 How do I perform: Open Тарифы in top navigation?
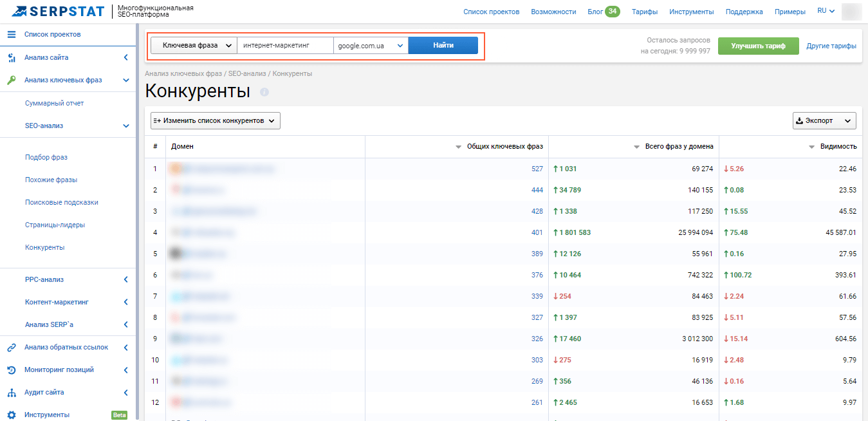point(644,12)
